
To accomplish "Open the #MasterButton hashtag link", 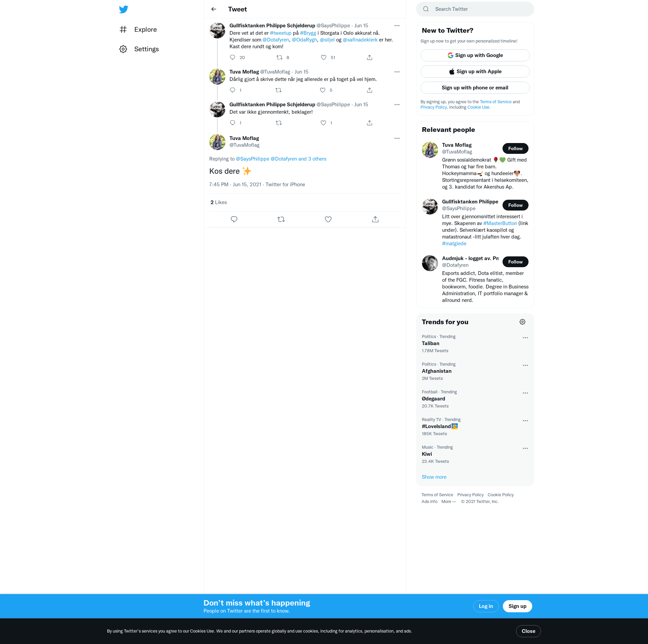I will pyautogui.click(x=500, y=223).
